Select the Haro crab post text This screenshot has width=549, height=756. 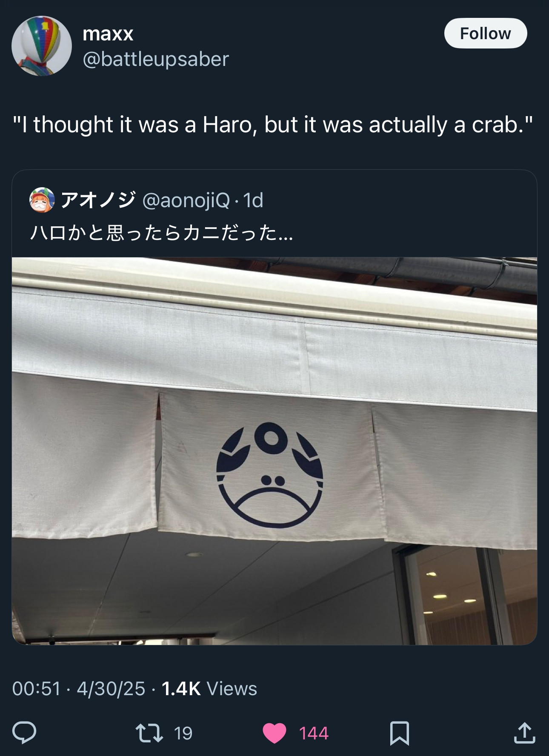coord(273,125)
